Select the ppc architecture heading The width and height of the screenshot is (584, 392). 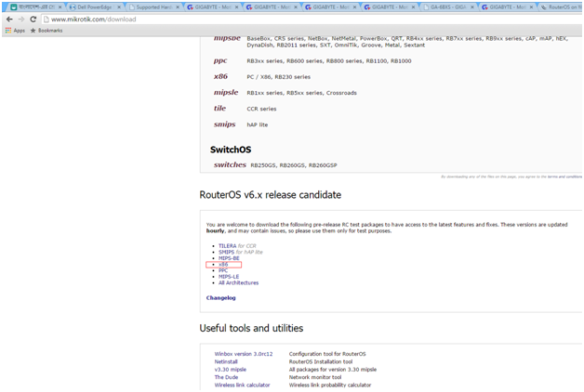click(220, 60)
